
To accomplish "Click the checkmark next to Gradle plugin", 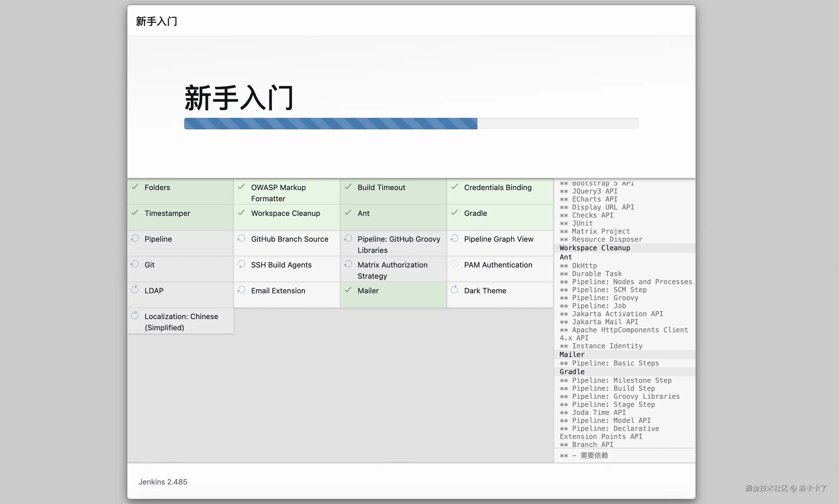I will (x=454, y=213).
